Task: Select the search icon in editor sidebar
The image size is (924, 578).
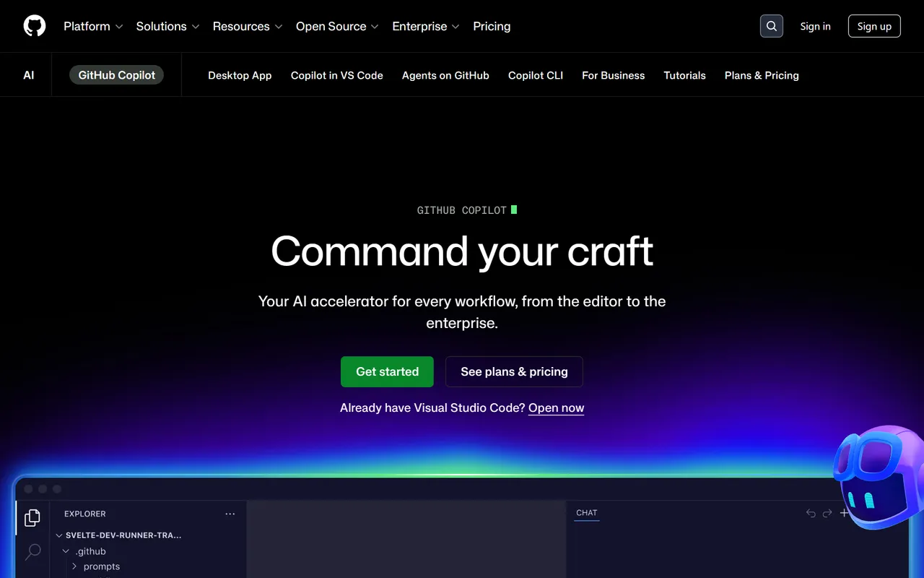Action: (x=33, y=552)
